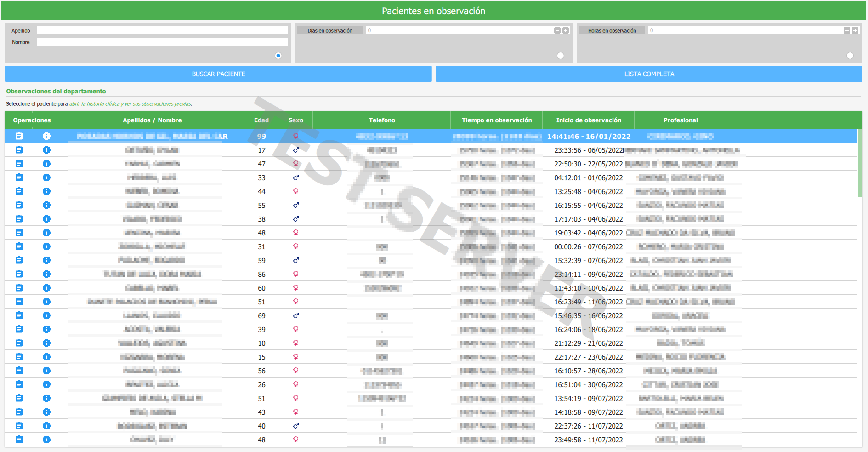Focus the Apellido input field
This screenshot has width=868, height=452.
point(162,30)
